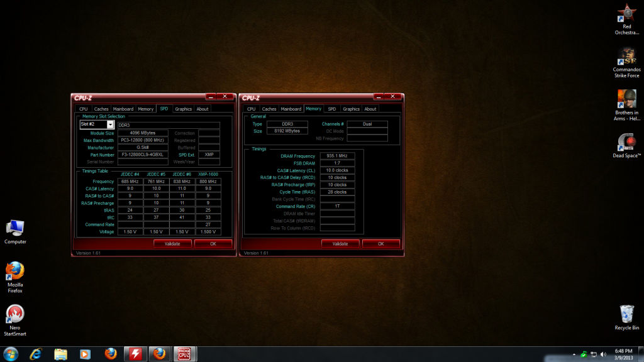Image resolution: width=644 pixels, height=362 pixels.
Task: Open Brothers in Arms desktop shortcut
Action: (627, 106)
